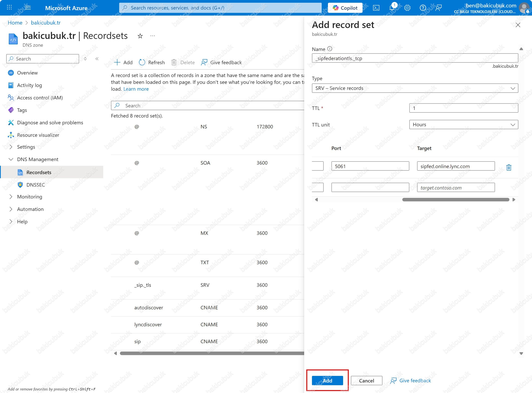The height and width of the screenshot is (393, 532).
Task: Open the TTL unit Hours dropdown
Action: (x=463, y=125)
